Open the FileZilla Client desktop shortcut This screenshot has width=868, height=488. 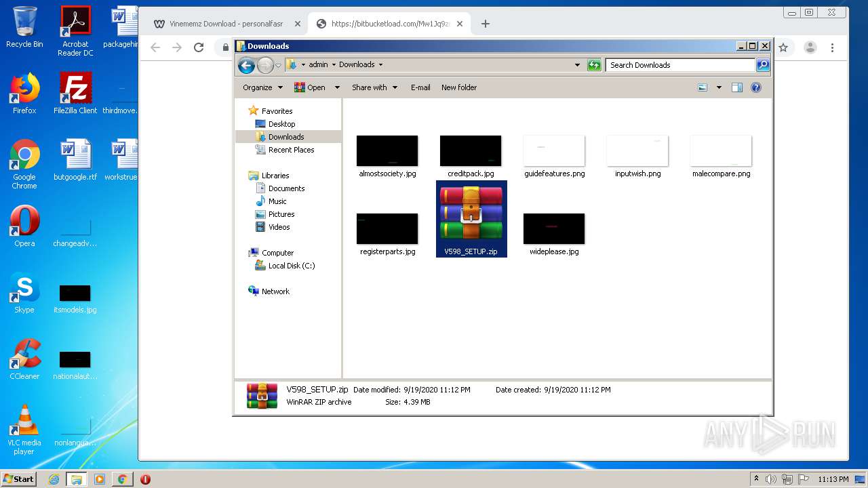click(x=75, y=94)
